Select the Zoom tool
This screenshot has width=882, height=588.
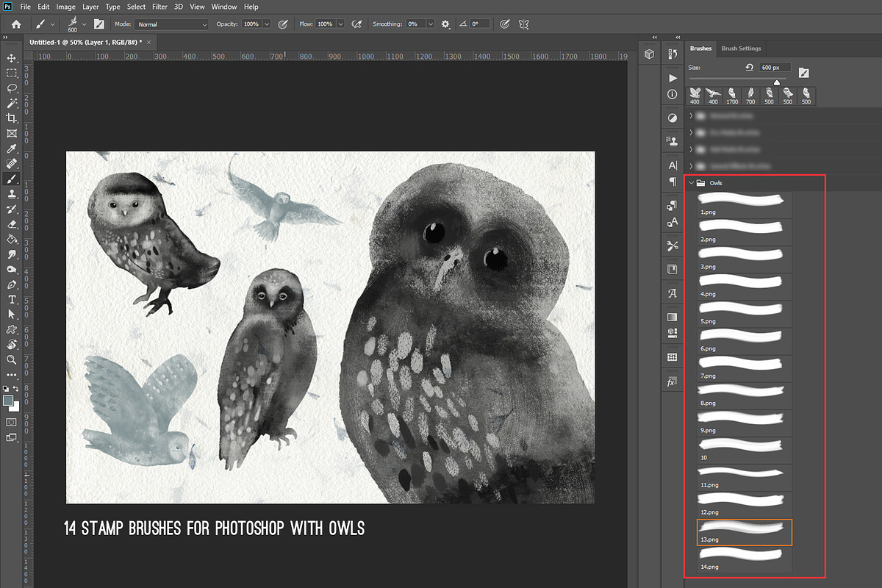tap(12, 359)
